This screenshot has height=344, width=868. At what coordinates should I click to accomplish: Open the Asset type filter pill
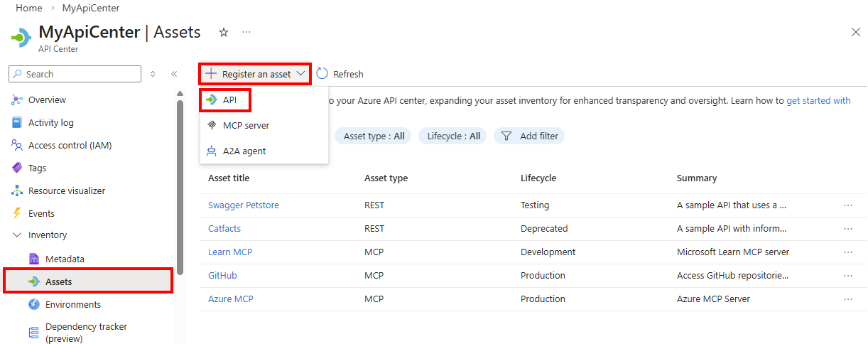374,136
